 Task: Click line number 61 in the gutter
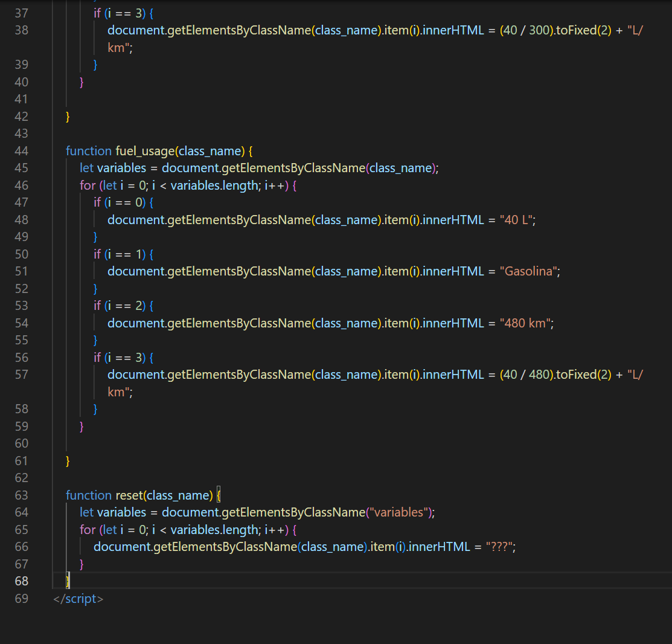[x=21, y=461]
